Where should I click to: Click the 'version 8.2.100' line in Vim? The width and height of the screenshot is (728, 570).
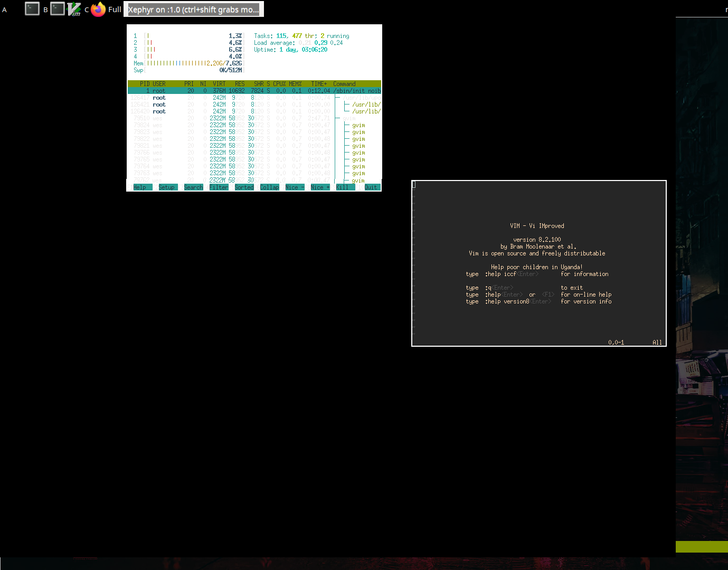coord(537,240)
